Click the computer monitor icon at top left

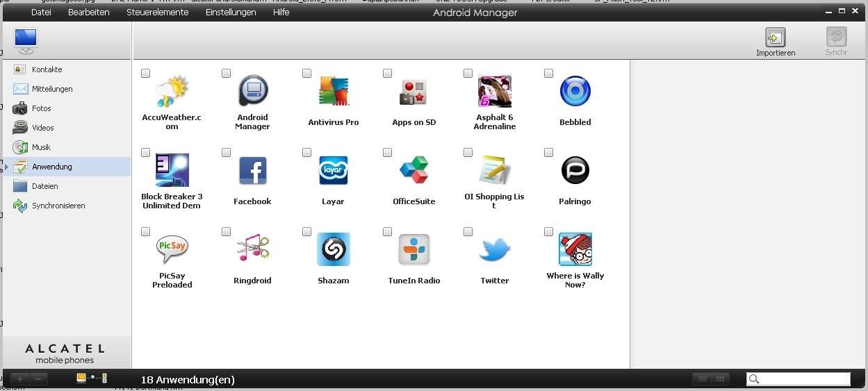(x=26, y=41)
